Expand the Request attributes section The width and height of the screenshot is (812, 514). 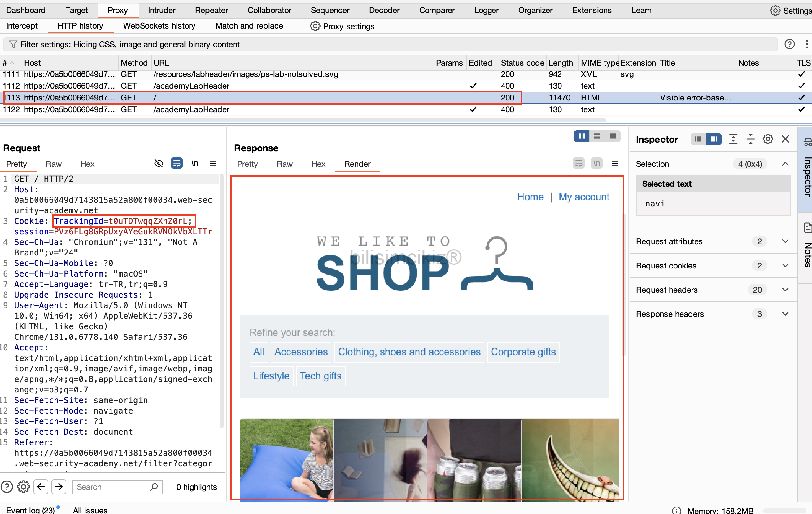(x=785, y=241)
